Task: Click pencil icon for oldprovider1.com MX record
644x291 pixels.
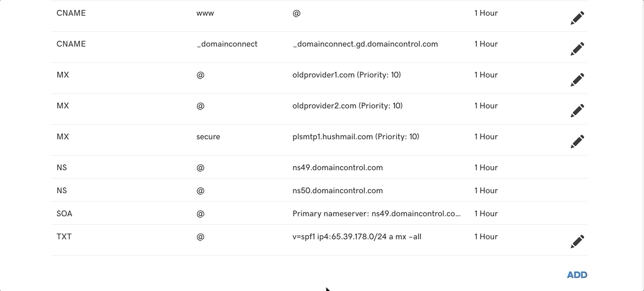Action: click(577, 80)
